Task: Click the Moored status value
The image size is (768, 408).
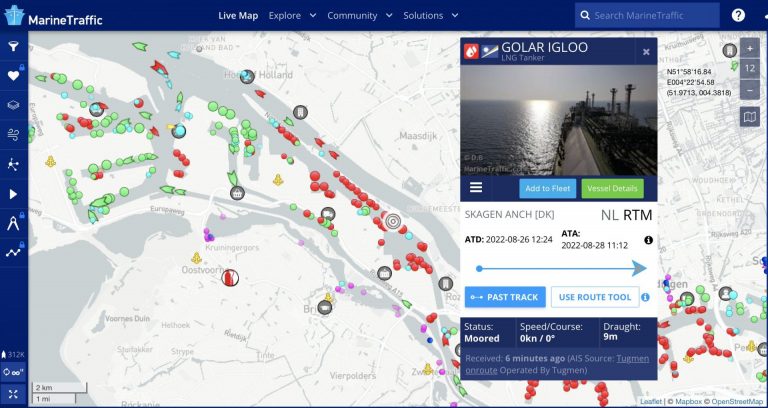Action: (x=482, y=338)
